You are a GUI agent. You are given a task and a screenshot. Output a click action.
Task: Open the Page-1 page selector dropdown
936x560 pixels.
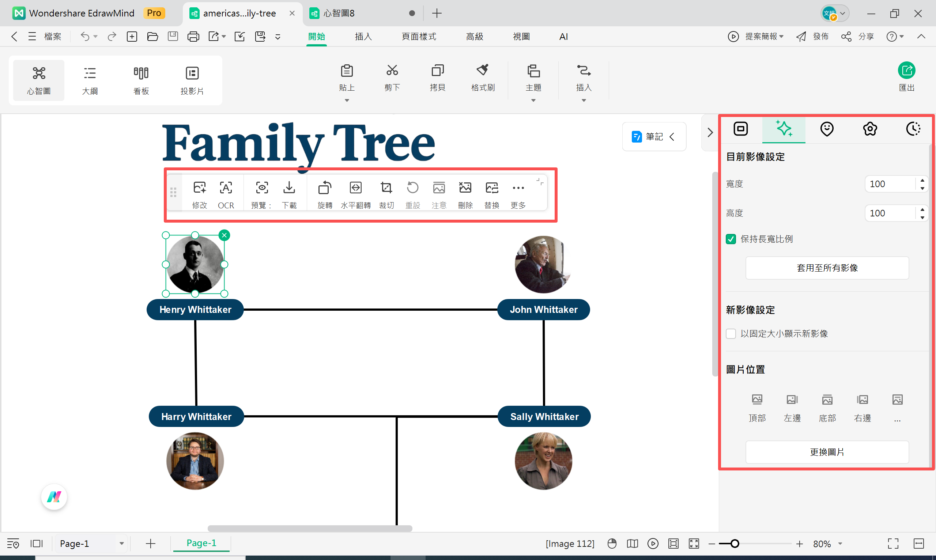coord(121,544)
